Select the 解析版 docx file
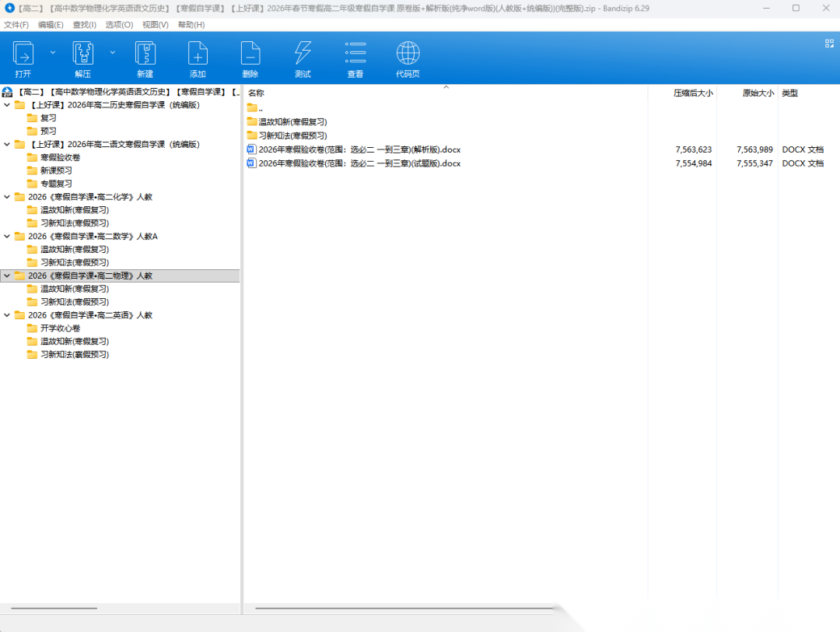 359,149
